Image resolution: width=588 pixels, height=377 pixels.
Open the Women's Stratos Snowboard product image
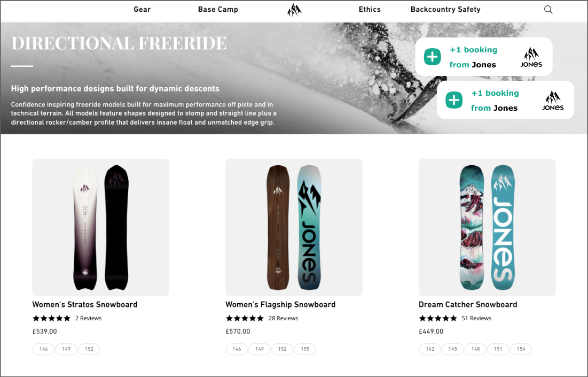(x=101, y=227)
